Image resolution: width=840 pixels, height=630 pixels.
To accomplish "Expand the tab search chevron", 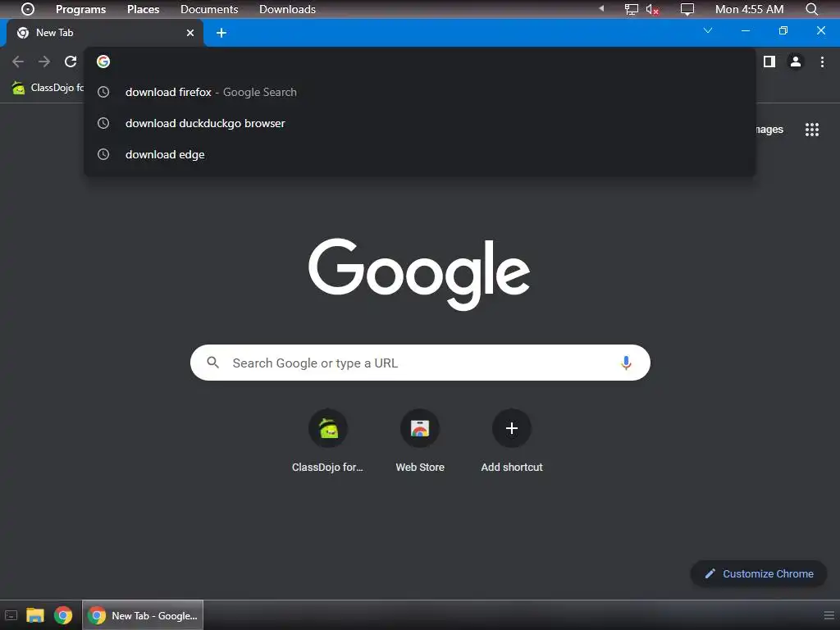I will (708, 30).
